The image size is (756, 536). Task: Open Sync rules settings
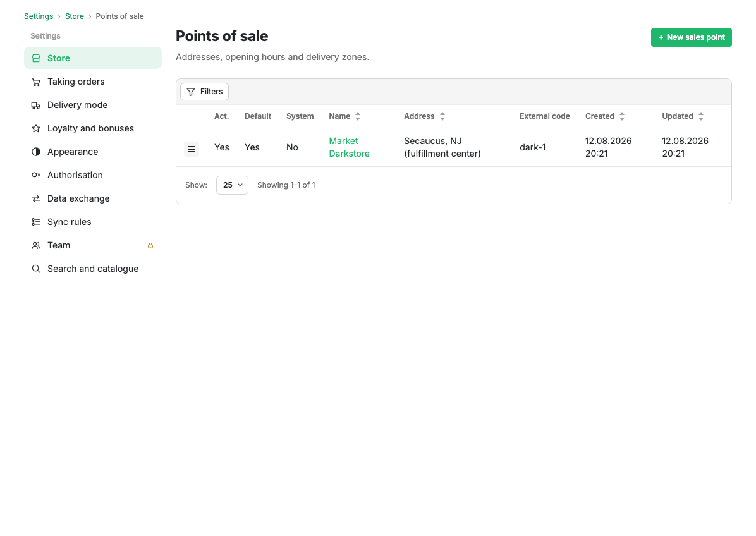pos(93,222)
